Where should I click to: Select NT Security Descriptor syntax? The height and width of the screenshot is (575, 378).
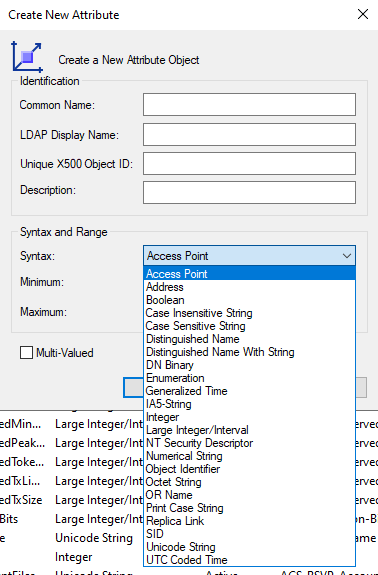pyautogui.click(x=249, y=443)
